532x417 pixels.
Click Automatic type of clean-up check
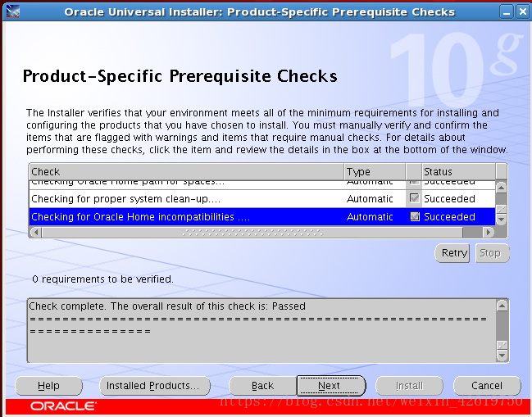tap(370, 198)
